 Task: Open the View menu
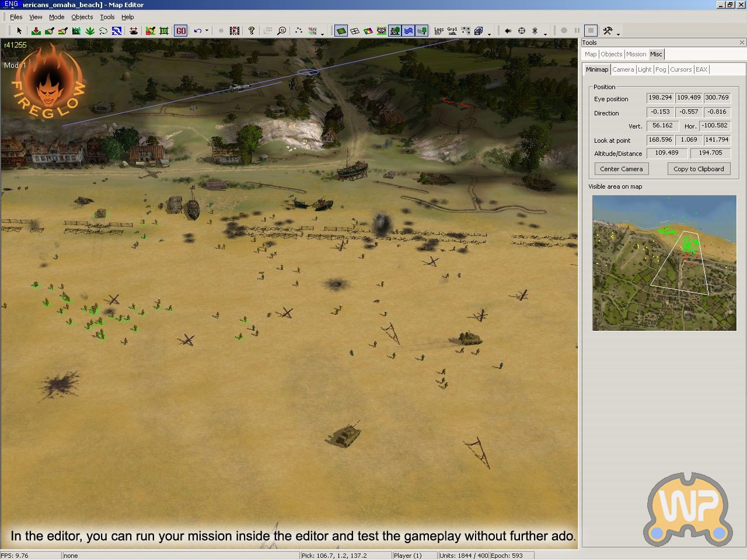[36, 17]
